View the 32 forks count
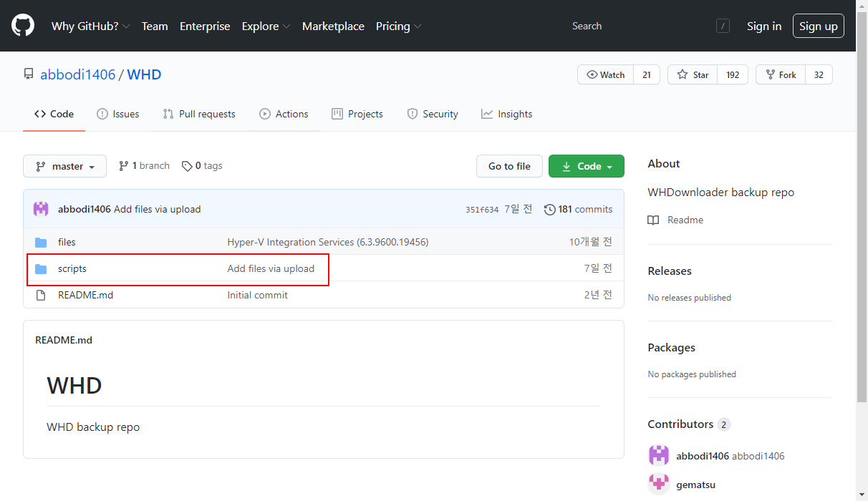 (819, 74)
